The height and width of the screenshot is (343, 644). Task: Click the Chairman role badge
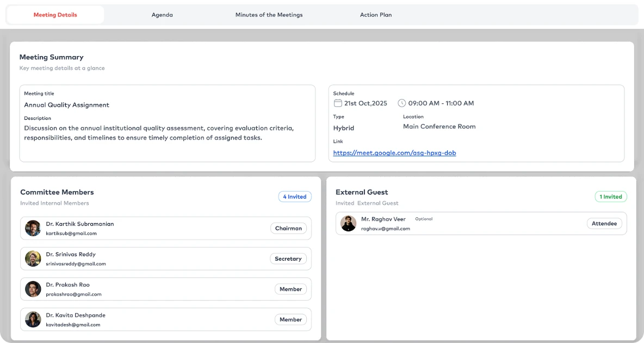[x=288, y=229]
